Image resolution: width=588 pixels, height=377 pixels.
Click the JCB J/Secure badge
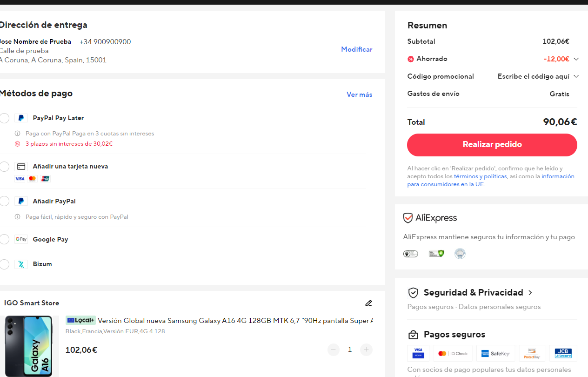tap(563, 353)
